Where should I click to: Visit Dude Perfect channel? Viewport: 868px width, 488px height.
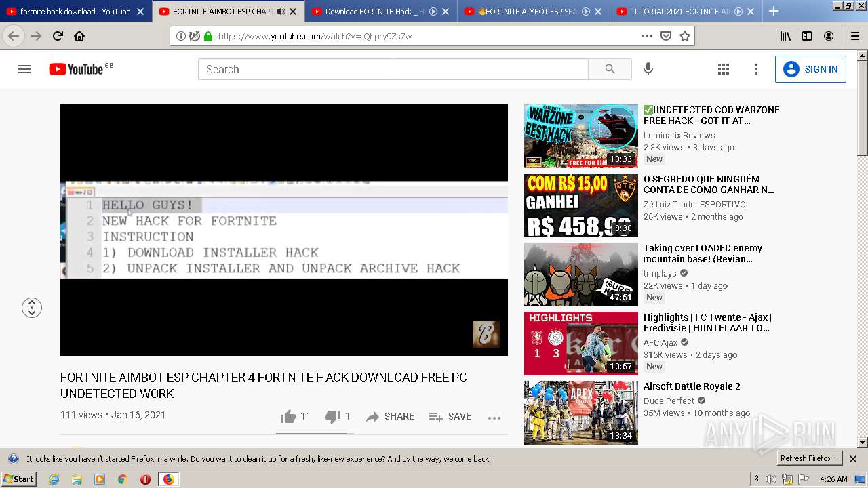pos(669,401)
